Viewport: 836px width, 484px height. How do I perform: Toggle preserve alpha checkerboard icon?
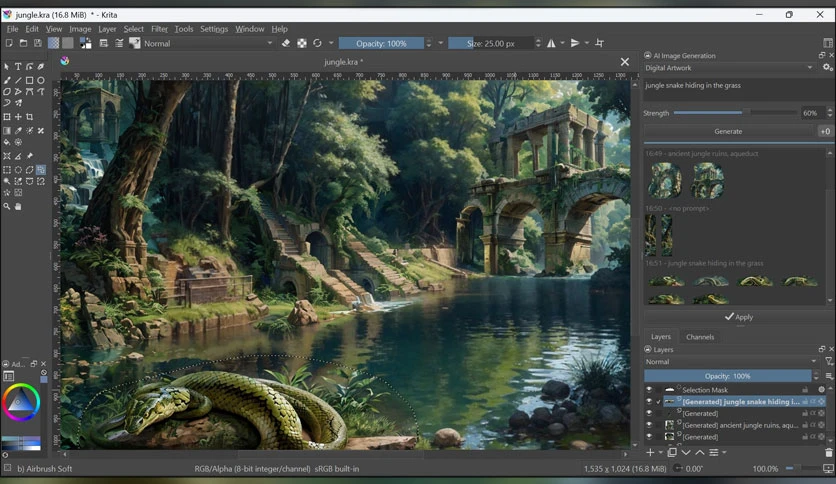pos(302,43)
